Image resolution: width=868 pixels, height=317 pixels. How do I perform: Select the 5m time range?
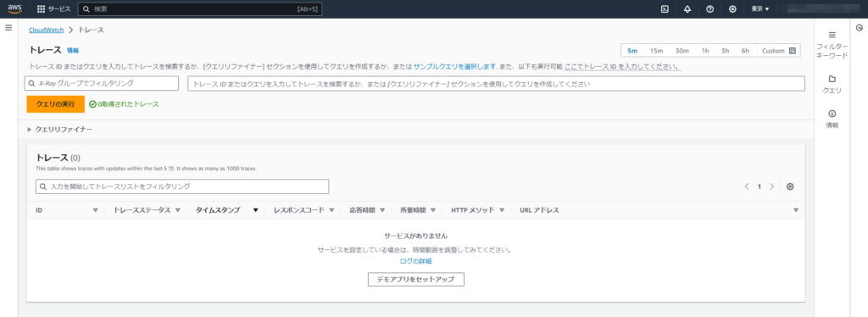[632, 51]
